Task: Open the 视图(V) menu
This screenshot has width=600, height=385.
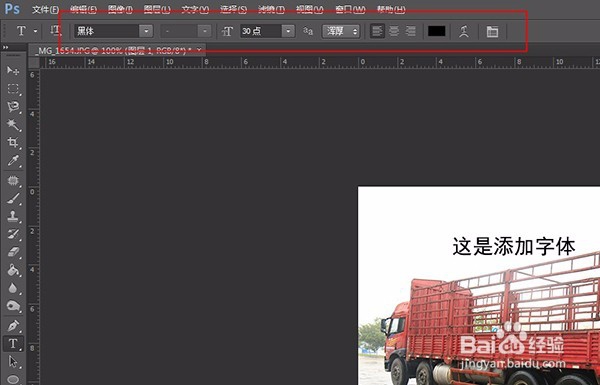Action: pyautogui.click(x=310, y=9)
